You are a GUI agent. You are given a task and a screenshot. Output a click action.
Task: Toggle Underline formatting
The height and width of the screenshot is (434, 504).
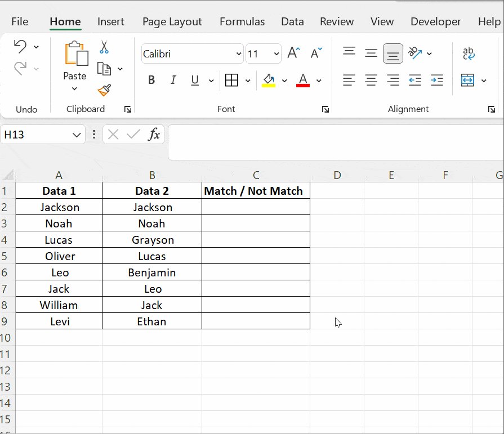pos(194,80)
